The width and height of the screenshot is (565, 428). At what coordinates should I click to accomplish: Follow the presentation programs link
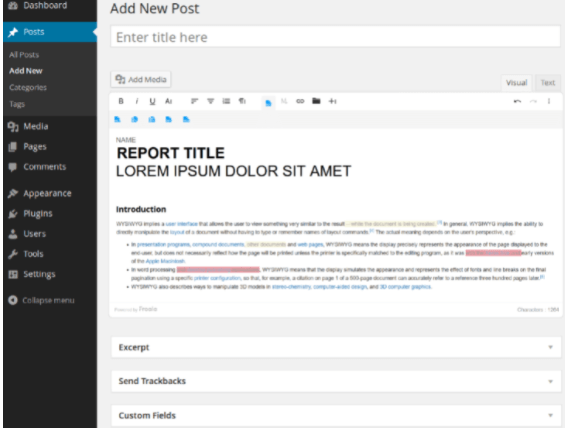pos(164,244)
